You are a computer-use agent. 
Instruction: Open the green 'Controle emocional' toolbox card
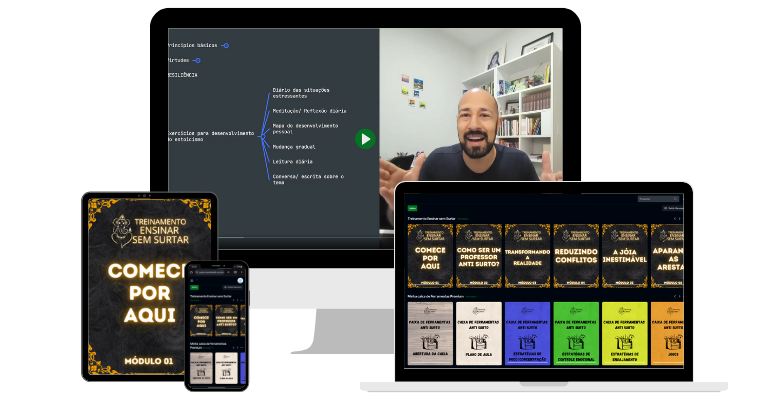pyautogui.click(x=576, y=333)
